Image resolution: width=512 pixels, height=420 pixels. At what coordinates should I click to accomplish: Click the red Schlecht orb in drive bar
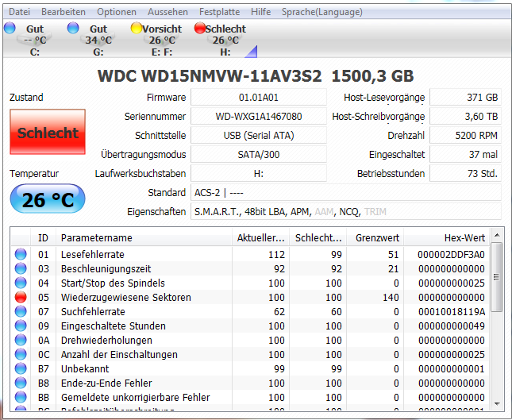pos(199,28)
